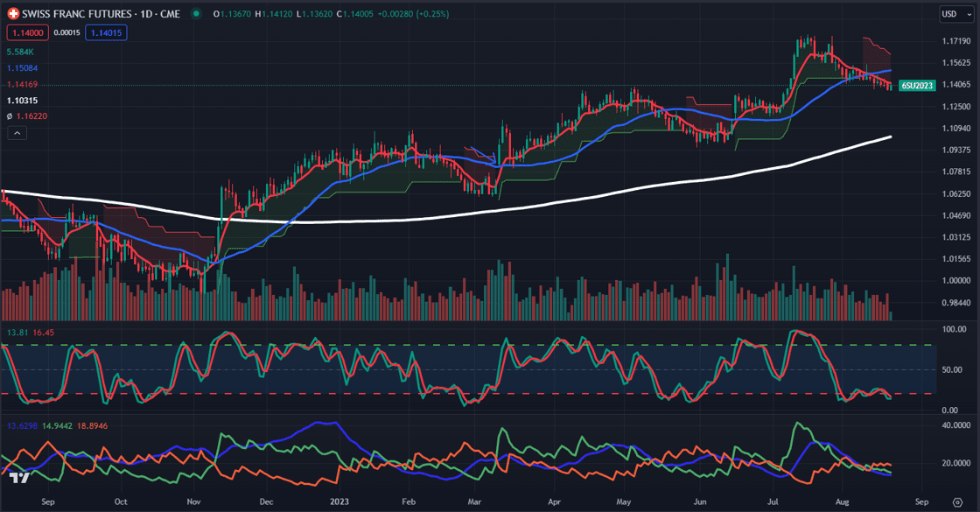Click the 1.17190 price axis label
The height and width of the screenshot is (512, 980).
956,41
